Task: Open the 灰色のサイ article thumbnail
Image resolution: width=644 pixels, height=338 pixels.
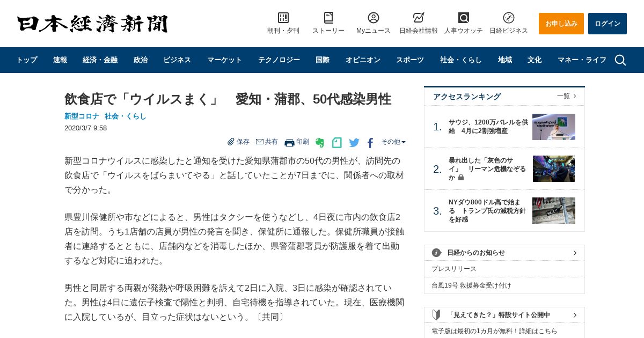Action: [554, 169]
